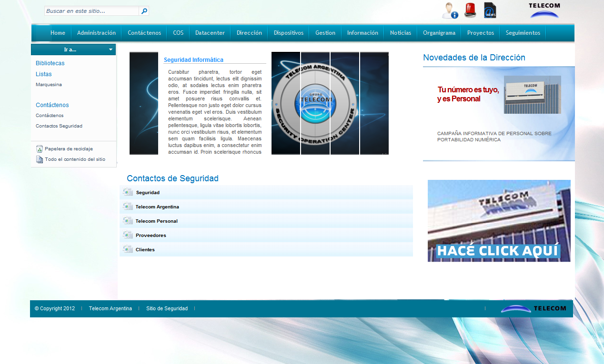
Task: Click contact icon next to Telecom Argentina
Action: pyautogui.click(x=128, y=207)
